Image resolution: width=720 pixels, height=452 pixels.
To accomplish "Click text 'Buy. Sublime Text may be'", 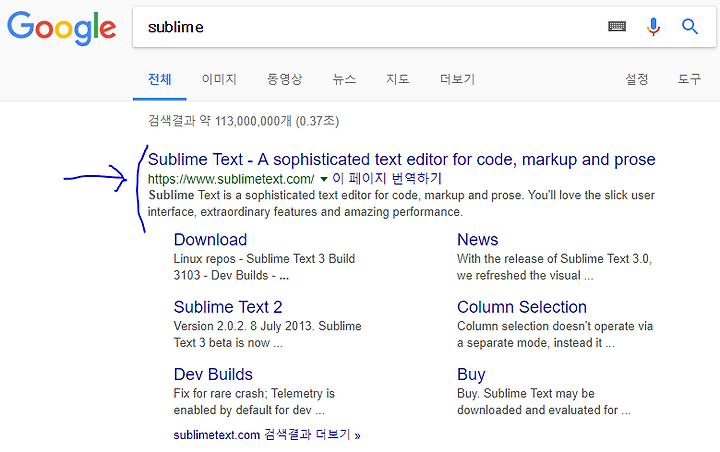I will [x=526, y=394].
